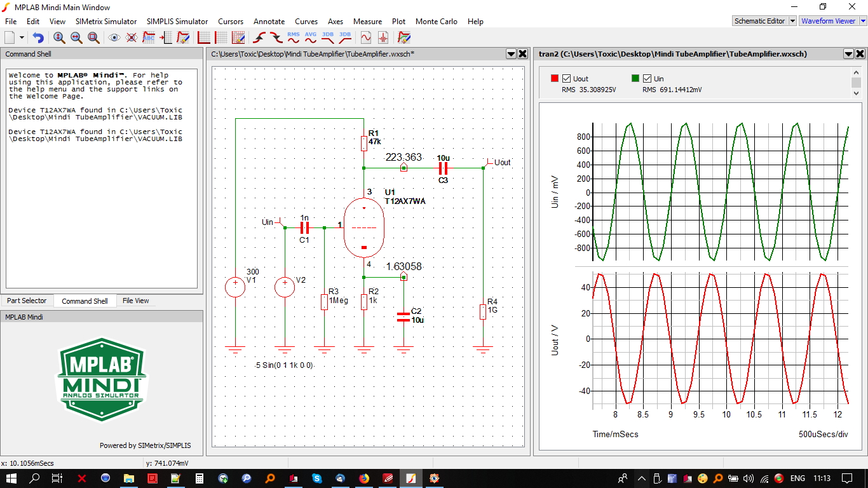The height and width of the screenshot is (488, 868).
Task: Click the red Uout color swatch
Action: 554,78
